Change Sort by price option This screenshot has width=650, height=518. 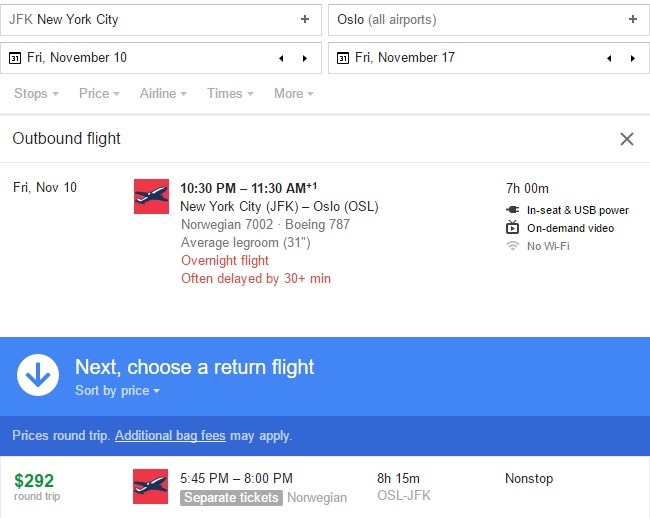117,391
